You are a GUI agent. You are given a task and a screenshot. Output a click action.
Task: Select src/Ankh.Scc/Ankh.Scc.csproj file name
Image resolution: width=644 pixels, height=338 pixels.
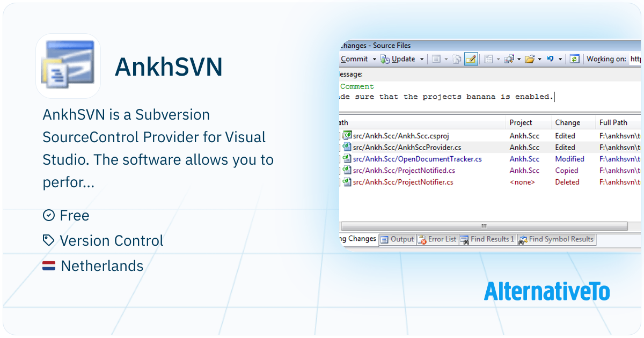[x=401, y=136]
